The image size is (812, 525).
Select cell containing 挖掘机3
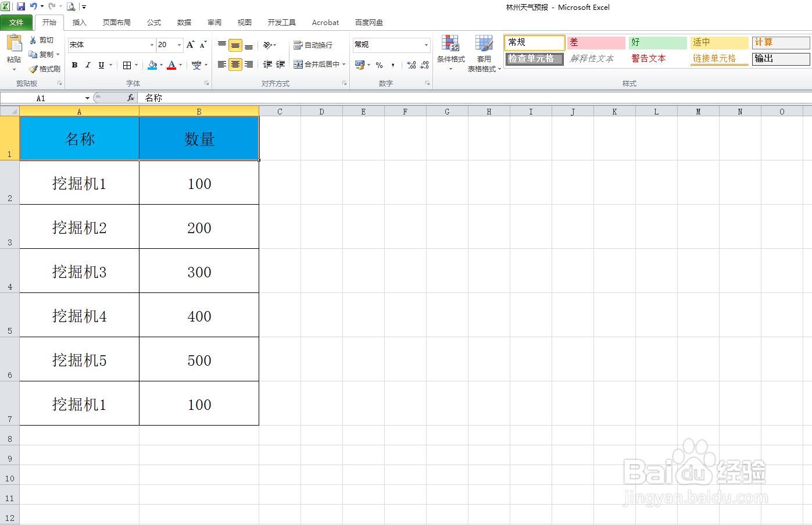pyautogui.click(x=80, y=271)
